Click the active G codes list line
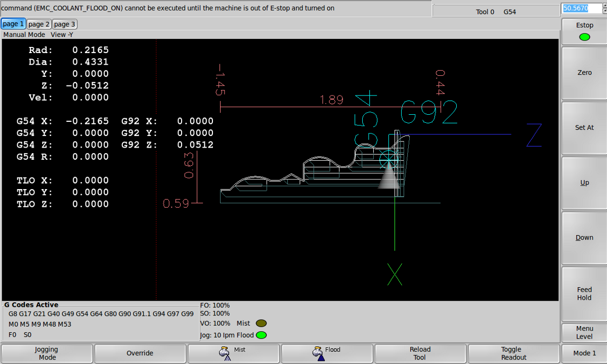The image size is (607, 364). 101,314
